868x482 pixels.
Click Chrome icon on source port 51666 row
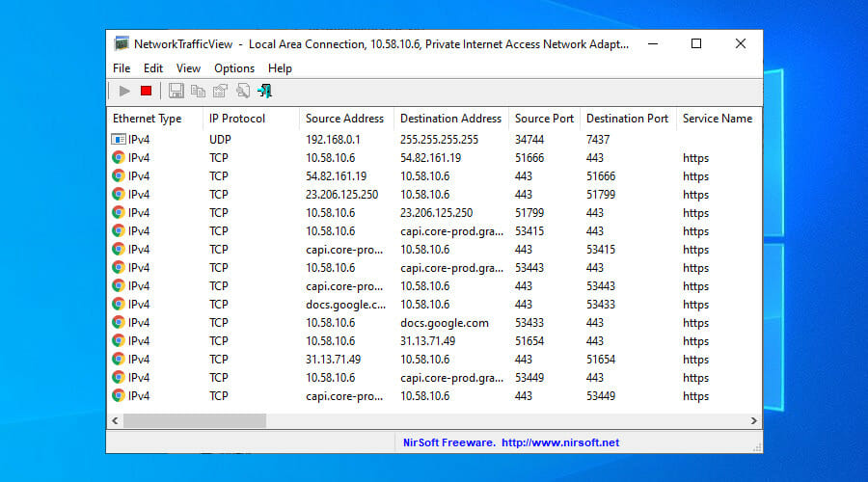(118, 158)
